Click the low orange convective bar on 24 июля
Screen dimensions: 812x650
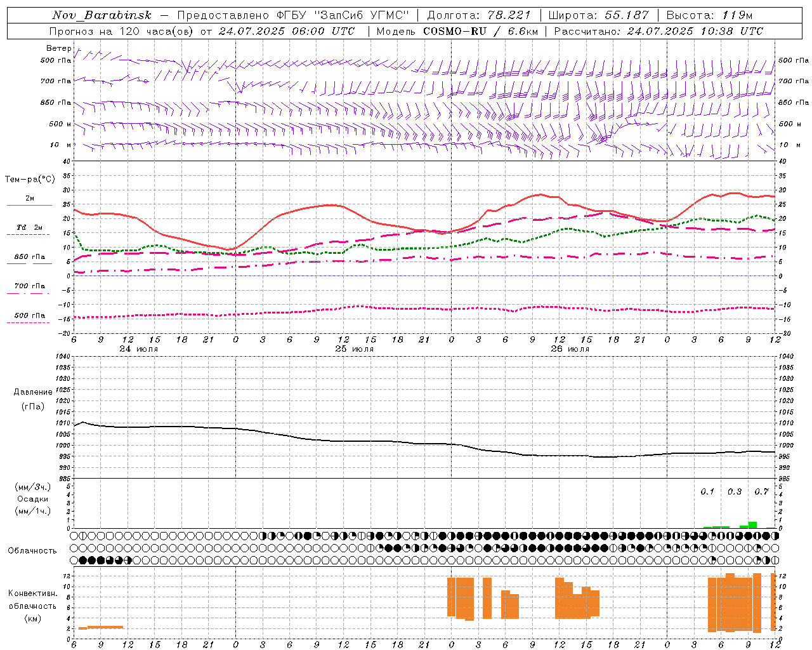[101, 627]
